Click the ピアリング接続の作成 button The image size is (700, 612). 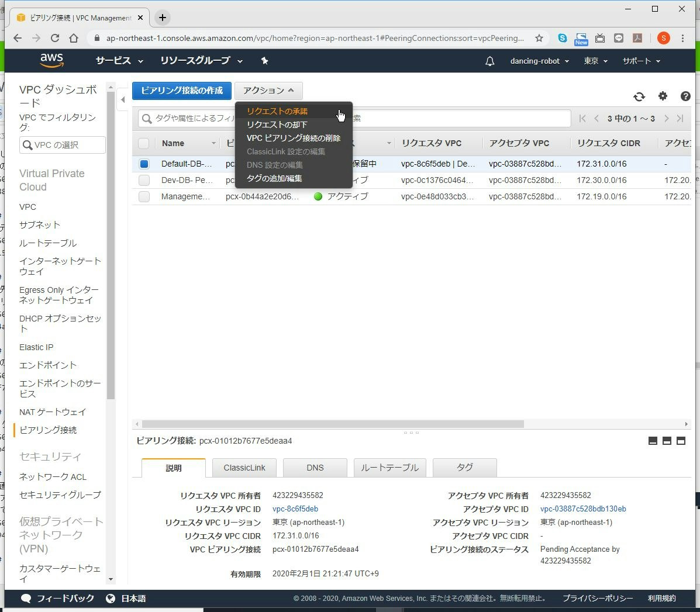tap(182, 91)
